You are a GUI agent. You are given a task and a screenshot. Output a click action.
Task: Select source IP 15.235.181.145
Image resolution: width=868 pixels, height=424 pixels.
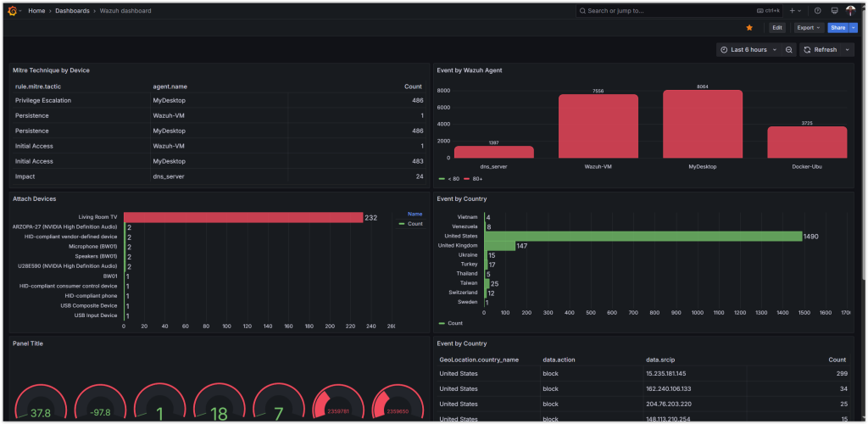point(666,374)
